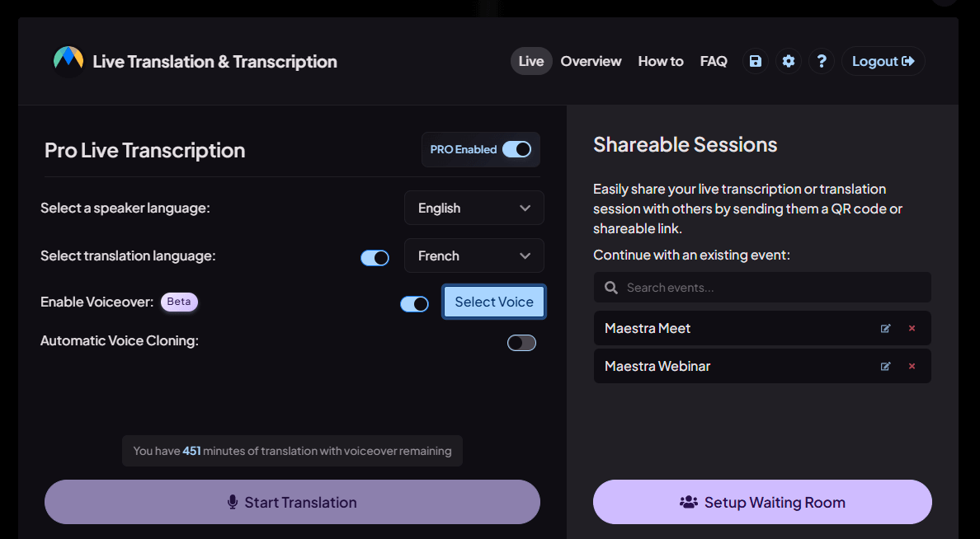Click the Live Translation & Transcription title

pyautogui.click(x=215, y=62)
